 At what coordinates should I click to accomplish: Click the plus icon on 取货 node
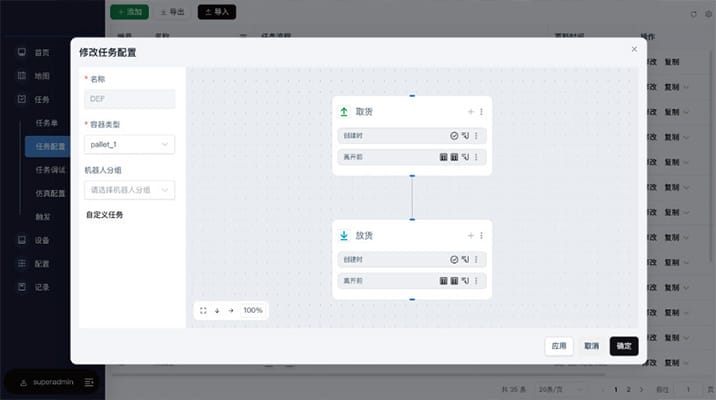coord(470,112)
